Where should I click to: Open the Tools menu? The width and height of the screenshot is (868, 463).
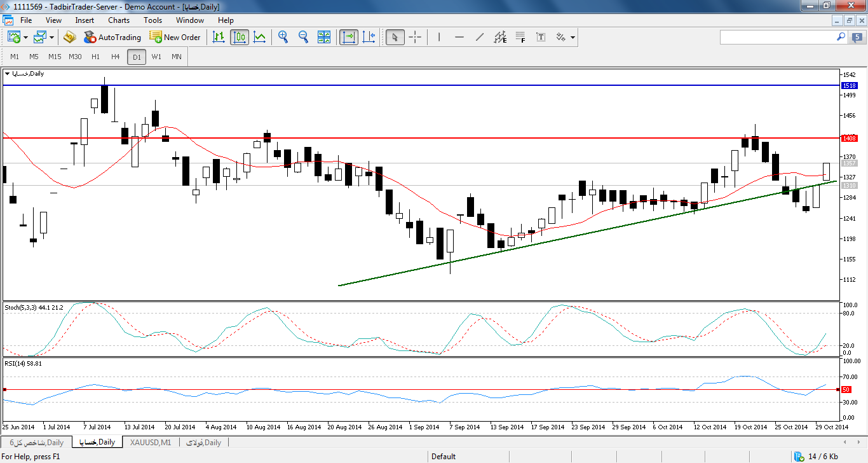(153, 20)
